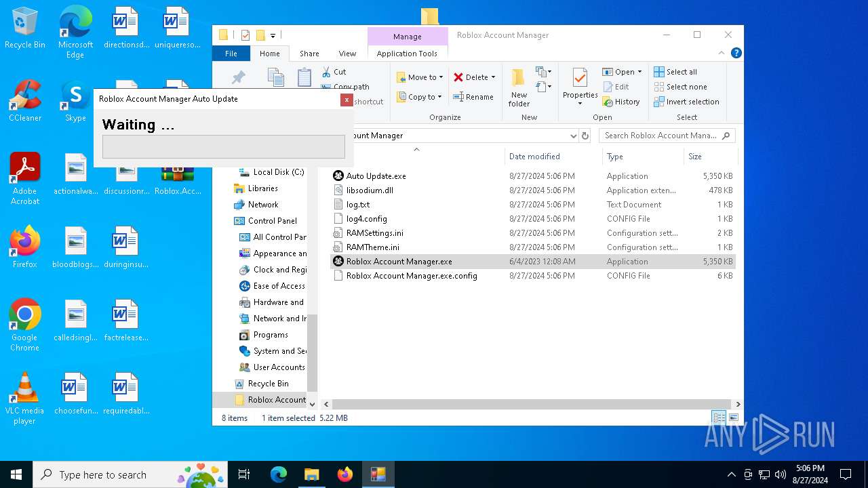Click Edit in the Open group
Viewport: 868px width, 488px height.
[616, 87]
